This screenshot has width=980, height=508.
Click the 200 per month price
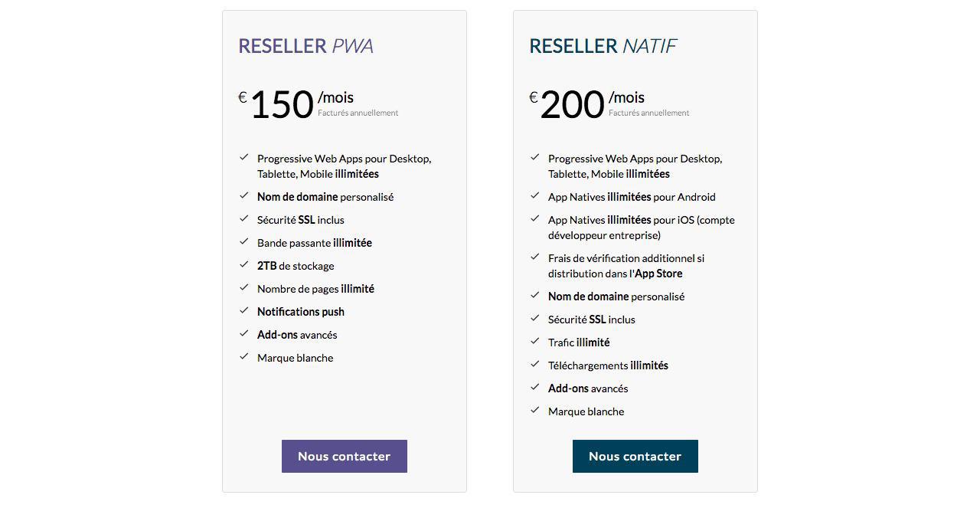(x=573, y=105)
